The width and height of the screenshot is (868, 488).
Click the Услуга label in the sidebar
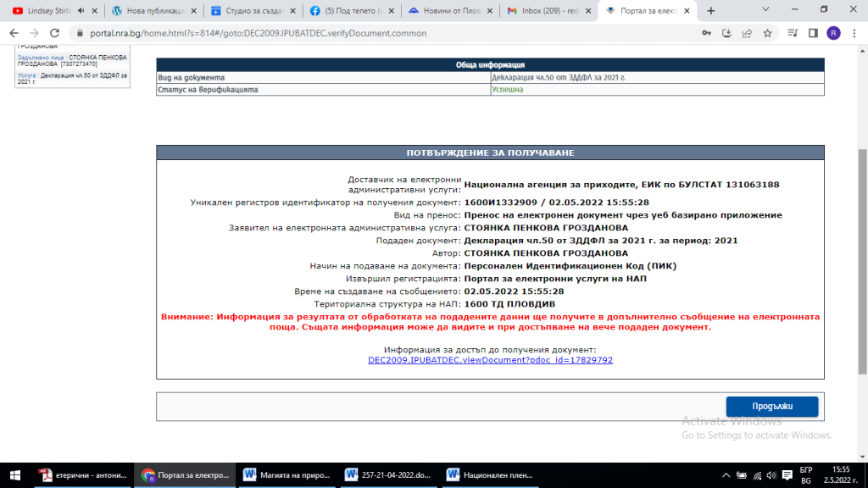pyautogui.click(x=26, y=75)
